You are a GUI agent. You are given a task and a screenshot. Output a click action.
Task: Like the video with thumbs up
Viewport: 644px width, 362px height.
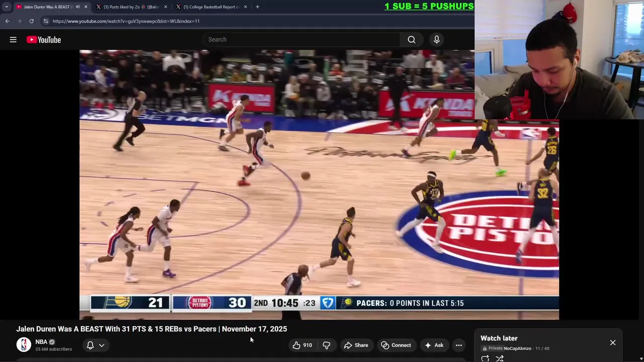(302, 345)
